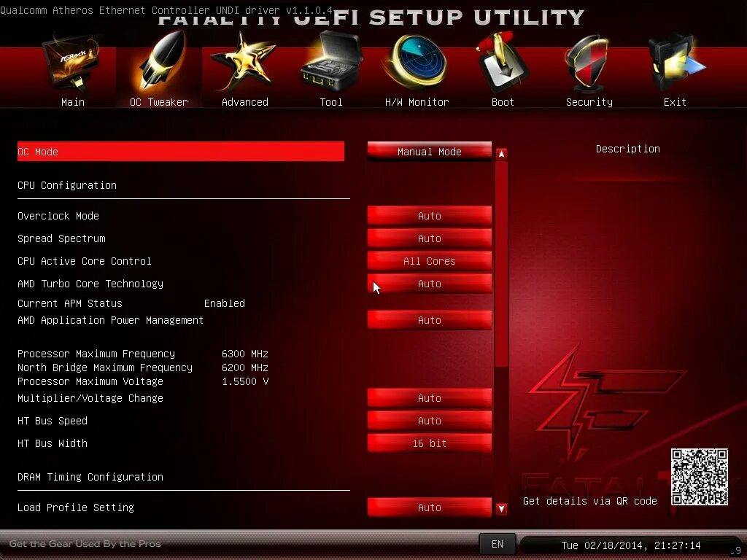Select the Multiplier/Voltage Change label
Viewport: 747px width, 560px height.
(90, 398)
